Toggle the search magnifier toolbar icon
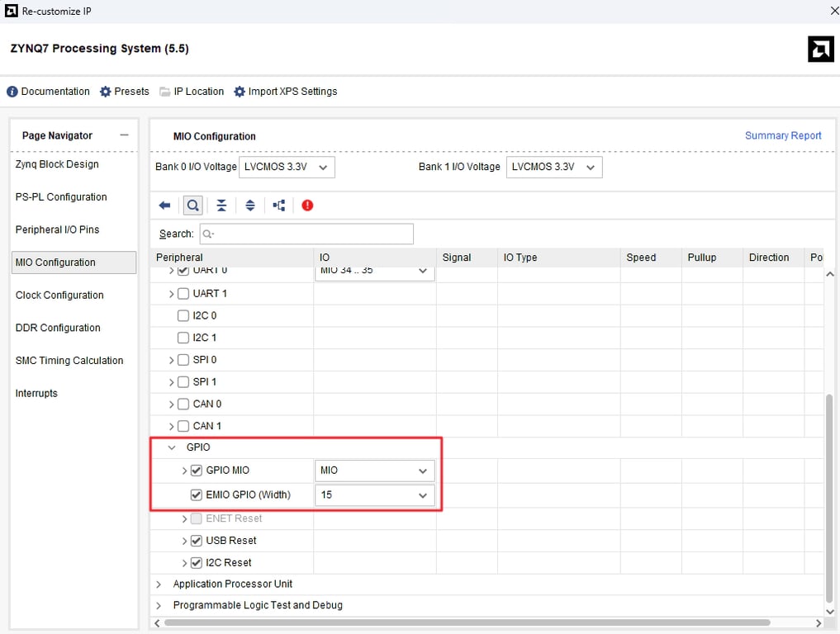The height and width of the screenshot is (634, 840). (x=192, y=206)
